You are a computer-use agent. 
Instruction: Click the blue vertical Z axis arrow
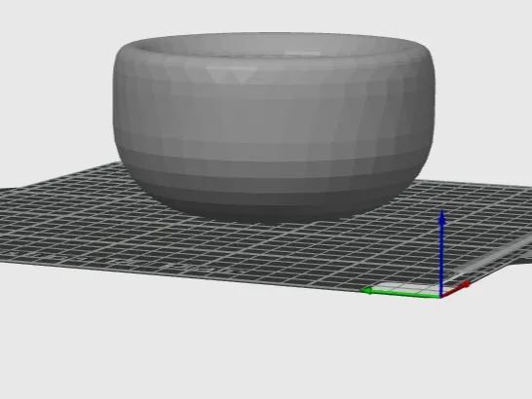(441, 254)
